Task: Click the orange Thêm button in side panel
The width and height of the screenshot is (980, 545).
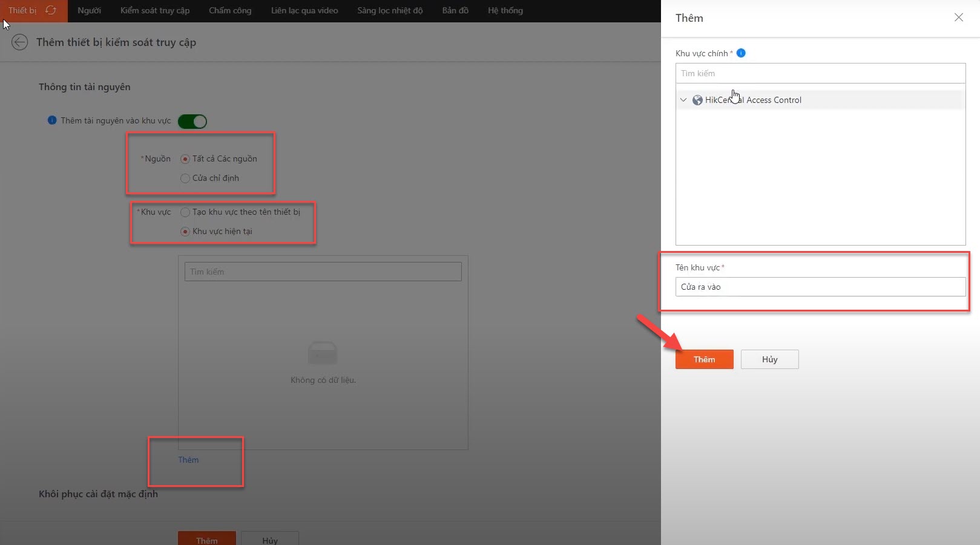Action: click(x=704, y=359)
